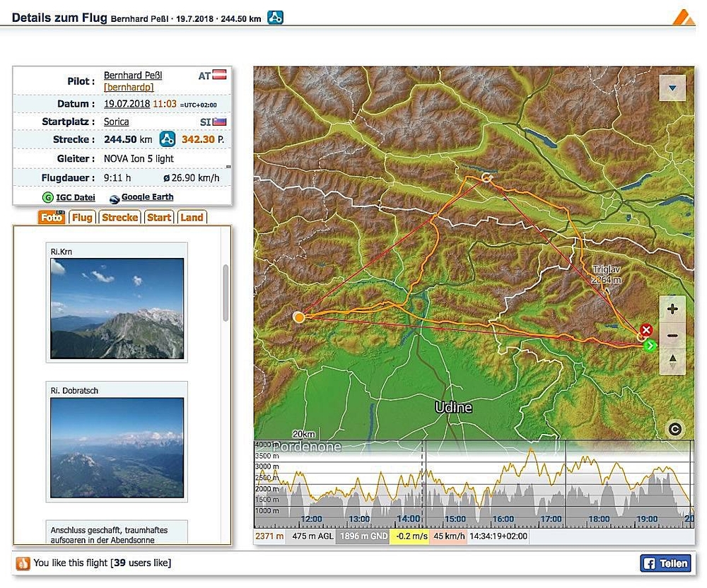Click the 342.30 P. points value
The height and width of the screenshot is (588, 707).
[203, 139]
